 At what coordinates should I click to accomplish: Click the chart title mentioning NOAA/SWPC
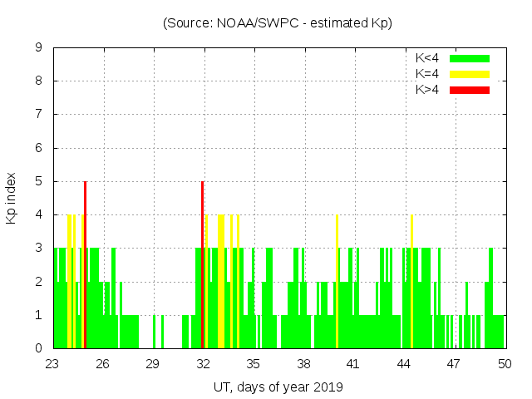pos(278,23)
